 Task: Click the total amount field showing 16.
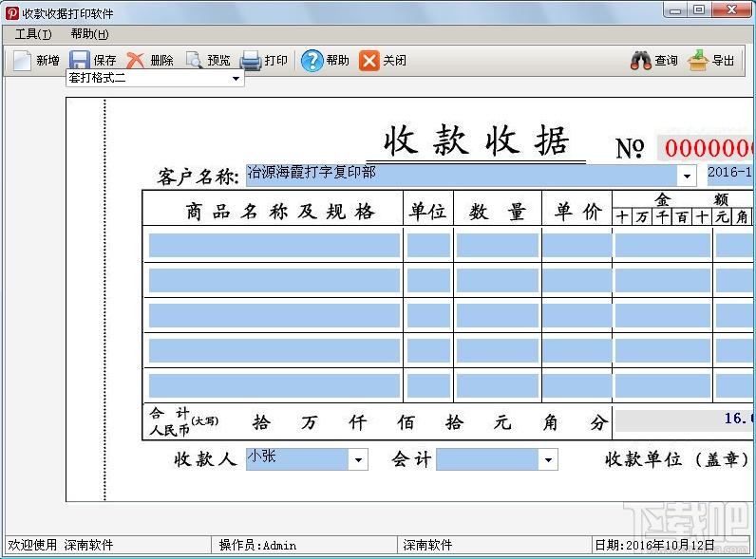[686, 420]
